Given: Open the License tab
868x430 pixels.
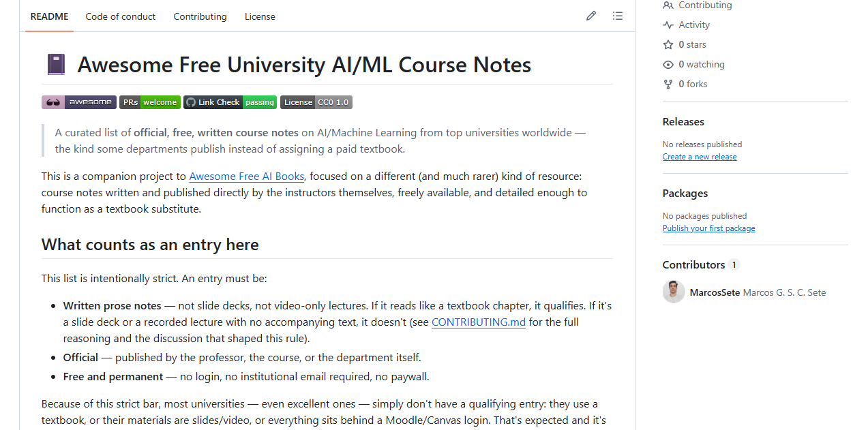Looking at the screenshot, I should click(x=260, y=16).
